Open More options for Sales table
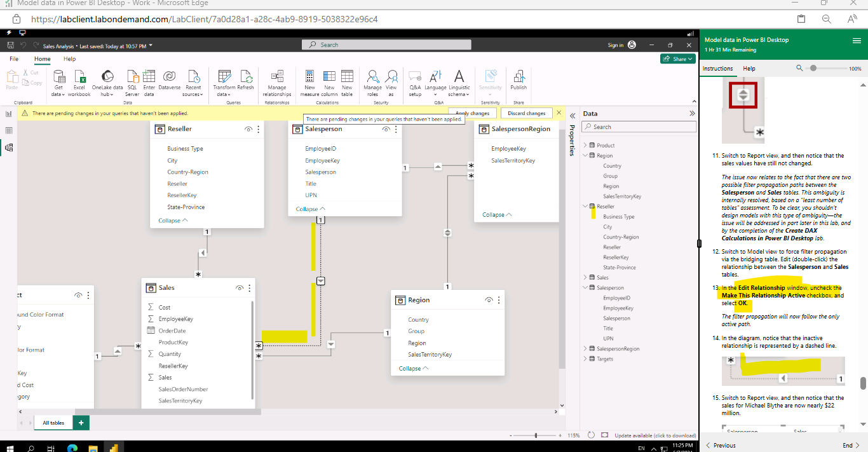The width and height of the screenshot is (868, 452). point(250,288)
